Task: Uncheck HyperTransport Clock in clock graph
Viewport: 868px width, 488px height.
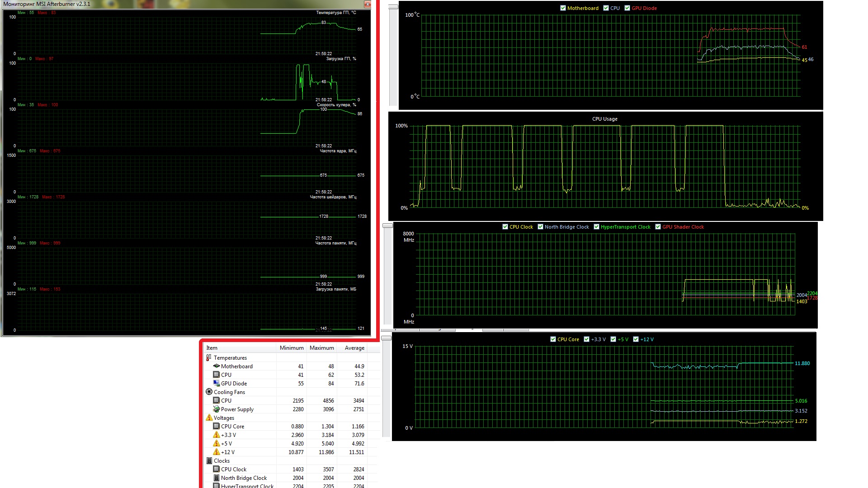Action: click(596, 227)
